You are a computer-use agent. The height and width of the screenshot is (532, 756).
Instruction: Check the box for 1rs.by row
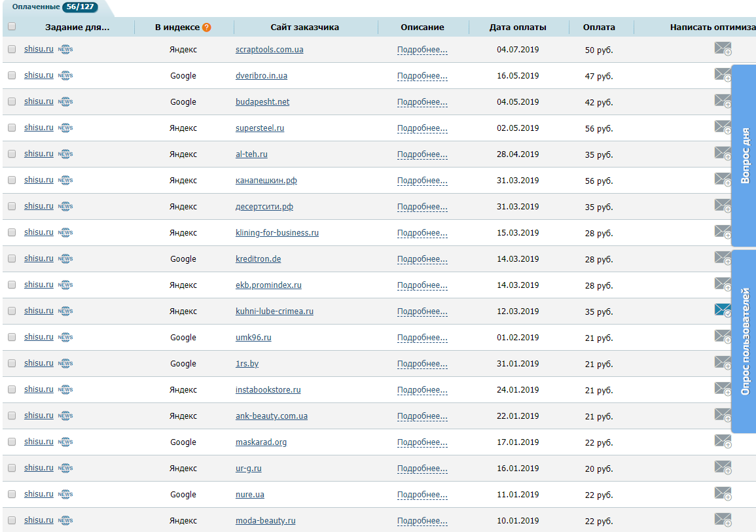coord(12,363)
